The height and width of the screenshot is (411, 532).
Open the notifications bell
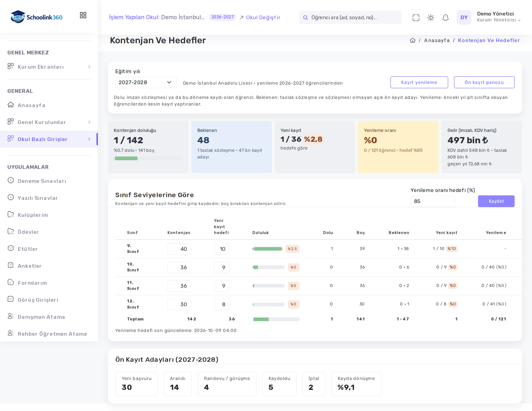click(445, 17)
